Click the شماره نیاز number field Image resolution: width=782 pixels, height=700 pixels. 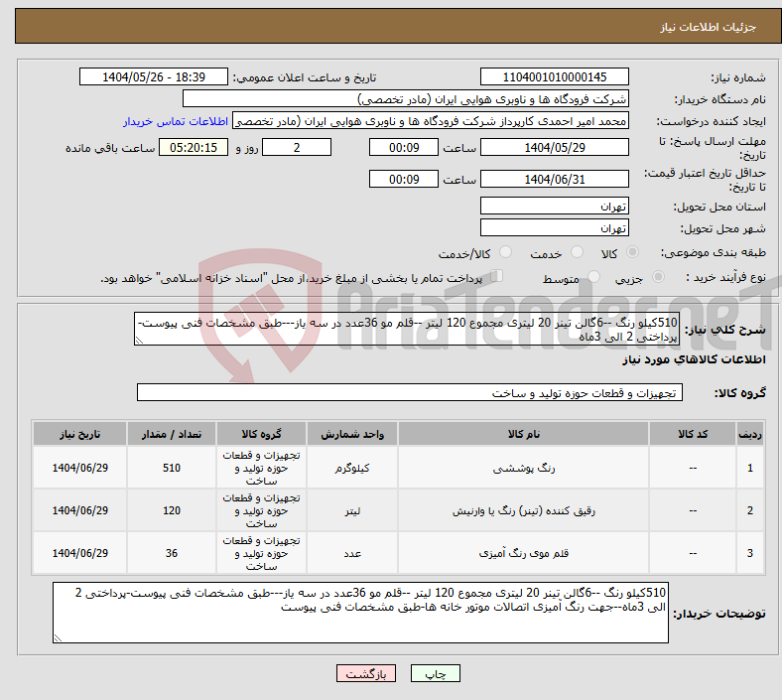tap(553, 77)
